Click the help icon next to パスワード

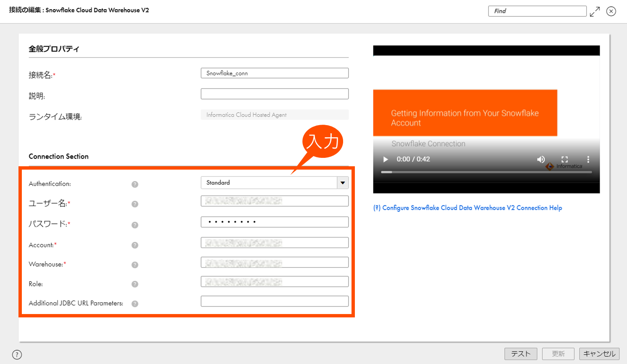tap(135, 225)
